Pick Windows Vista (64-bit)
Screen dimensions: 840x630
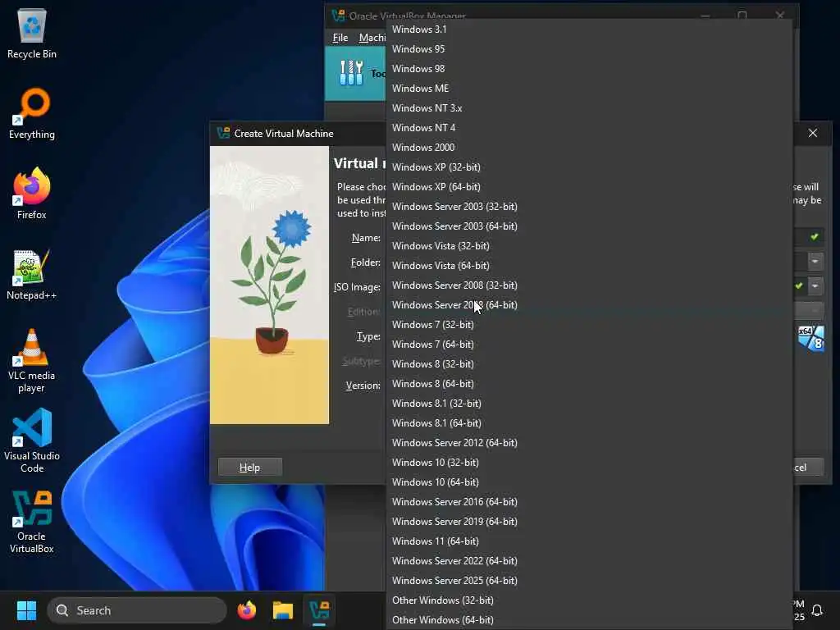point(589,266)
